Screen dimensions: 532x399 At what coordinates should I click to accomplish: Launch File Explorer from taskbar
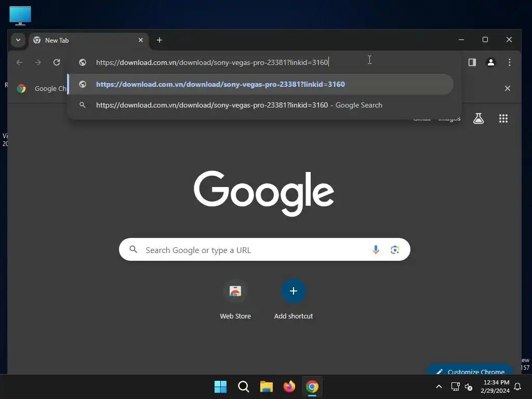pyautogui.click(x=267, y=387)
